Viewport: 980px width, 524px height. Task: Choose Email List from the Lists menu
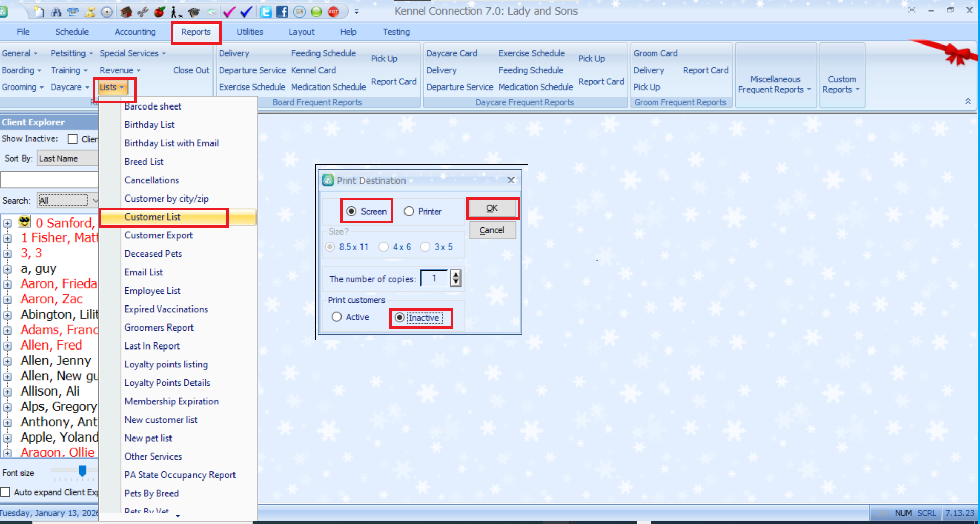pos(143,272)
